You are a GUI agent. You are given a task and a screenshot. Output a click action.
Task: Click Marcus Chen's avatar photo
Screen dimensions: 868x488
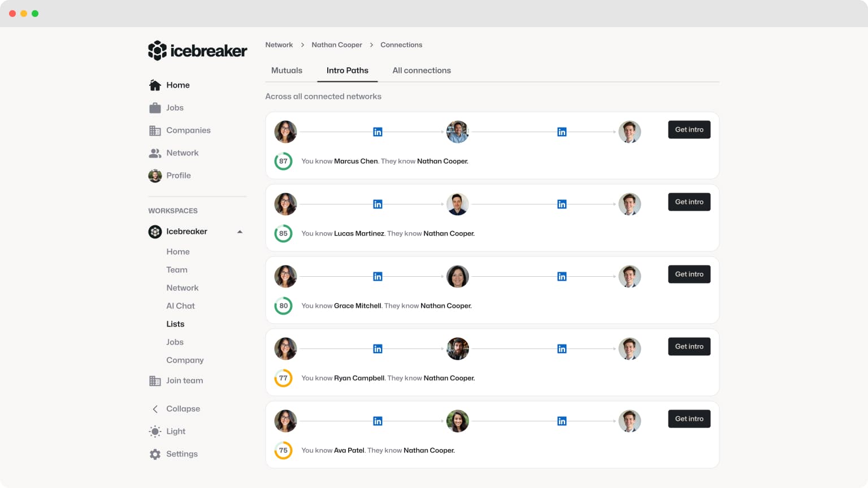coord(458,132)
